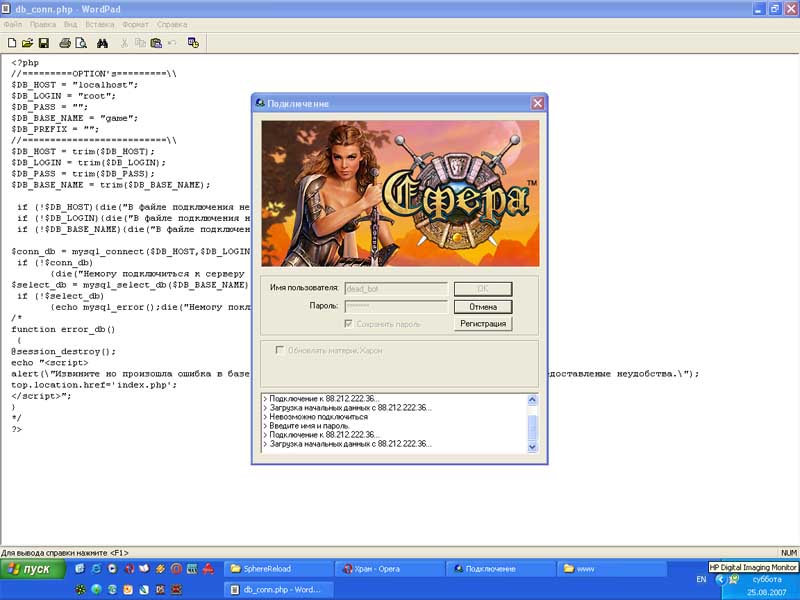Click the Имя пользователя input field
The image size is (800, 600).
[396, 289]
